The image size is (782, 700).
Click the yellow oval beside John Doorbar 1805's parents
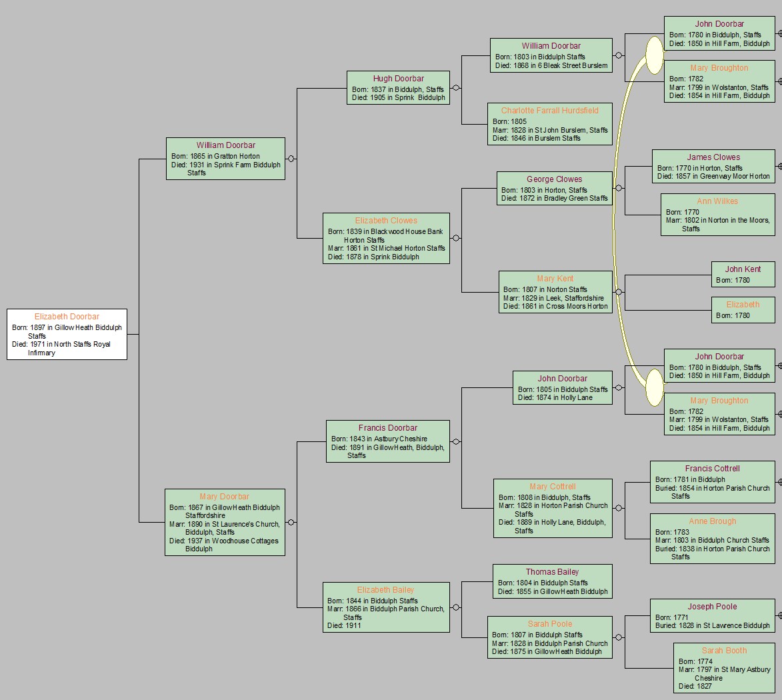[655, 387]
